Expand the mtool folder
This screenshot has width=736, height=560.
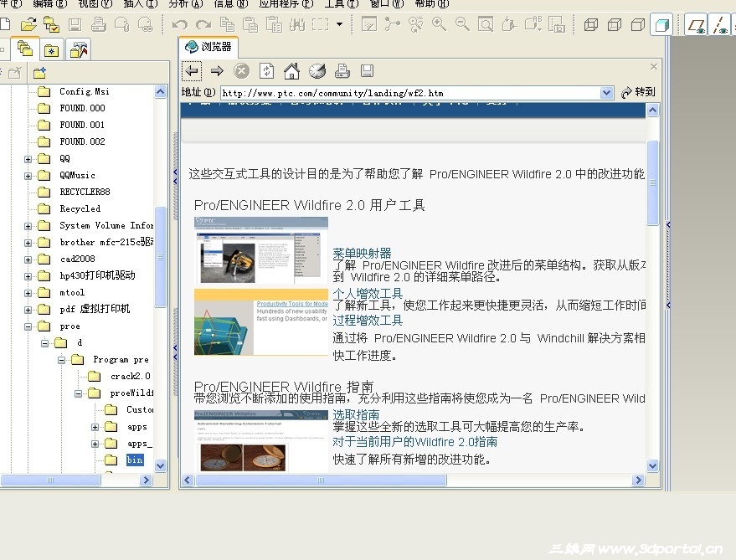coord(28,293)
